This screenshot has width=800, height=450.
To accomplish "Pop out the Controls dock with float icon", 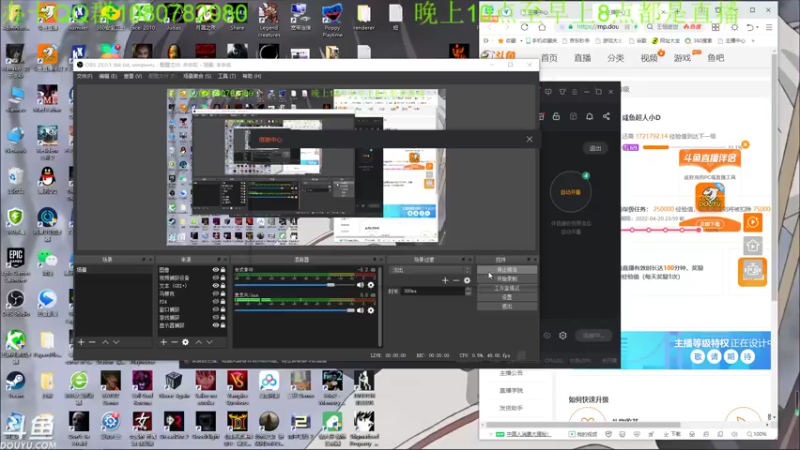I will (x=529, y=260).
